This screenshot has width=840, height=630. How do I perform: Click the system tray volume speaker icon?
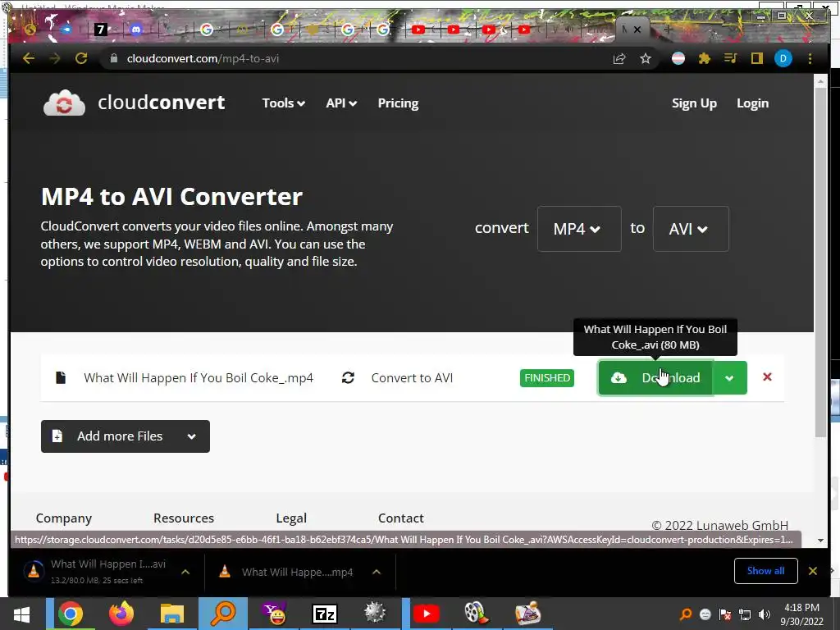pos(765,614)
